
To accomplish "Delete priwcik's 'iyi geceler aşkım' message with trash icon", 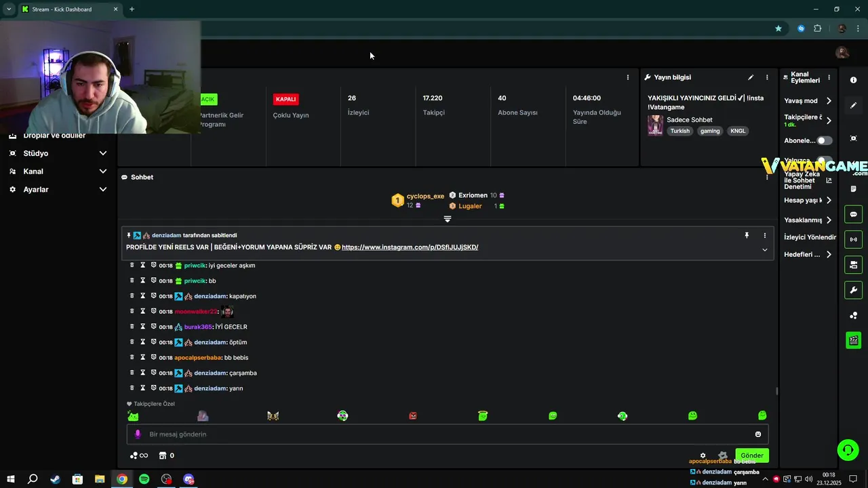I will tap(132, 265).
